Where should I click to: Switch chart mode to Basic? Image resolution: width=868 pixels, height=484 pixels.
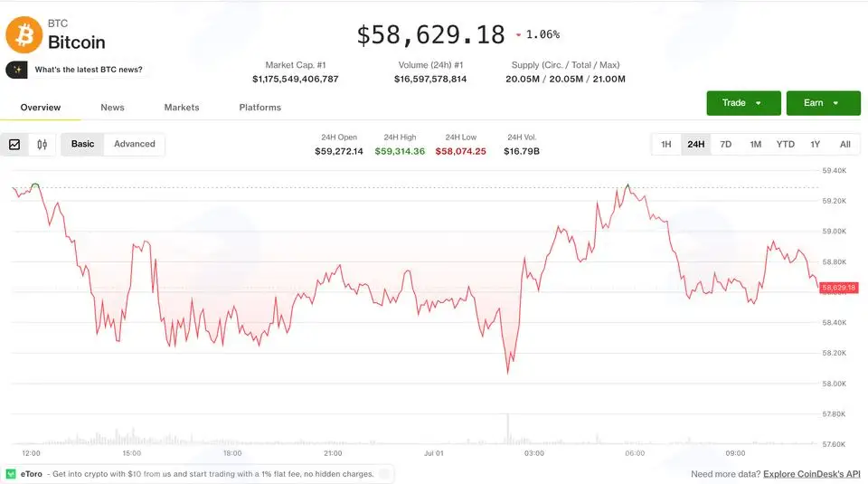pos(82,144)
